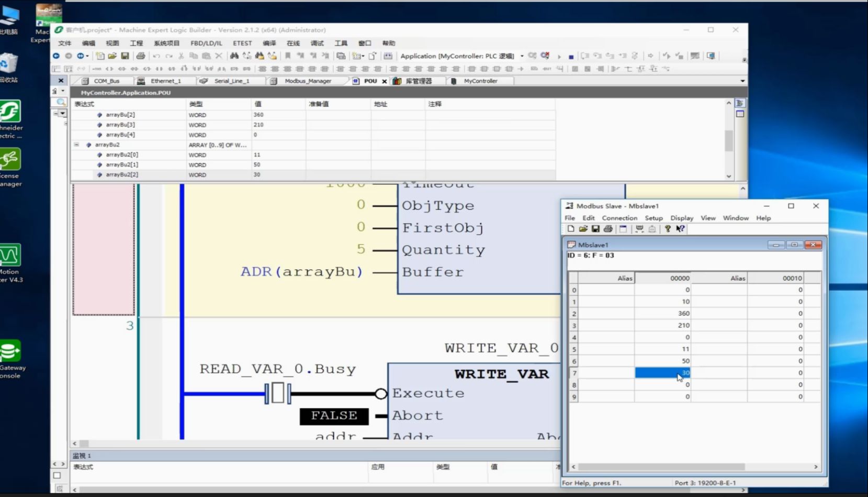The image size is (868, 497).
Task: Click the Cut scissors icon
Action: (181, 56)
